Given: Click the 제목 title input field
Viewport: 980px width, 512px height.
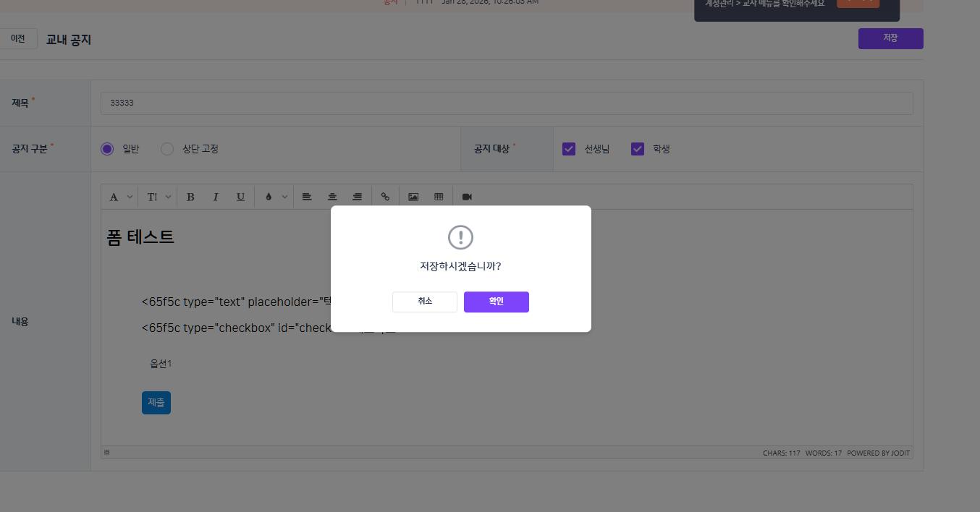Looking at the screenshot, I should 507,103.
